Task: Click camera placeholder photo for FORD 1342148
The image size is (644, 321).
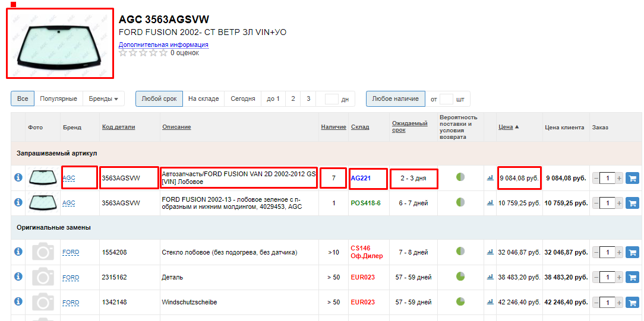Action: click(43, 302)
